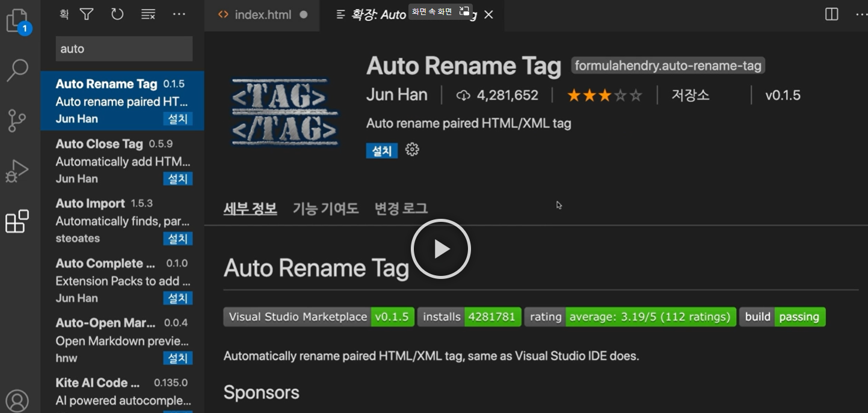This screenshot has width=868, height=413.
Task: Install the Auto Complete extension pack
Action: coord(178,298)
